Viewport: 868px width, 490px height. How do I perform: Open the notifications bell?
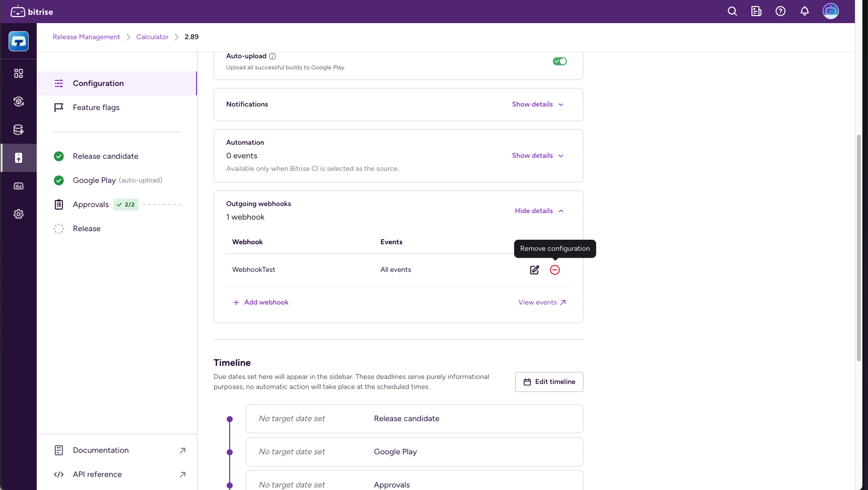[804, 11]
